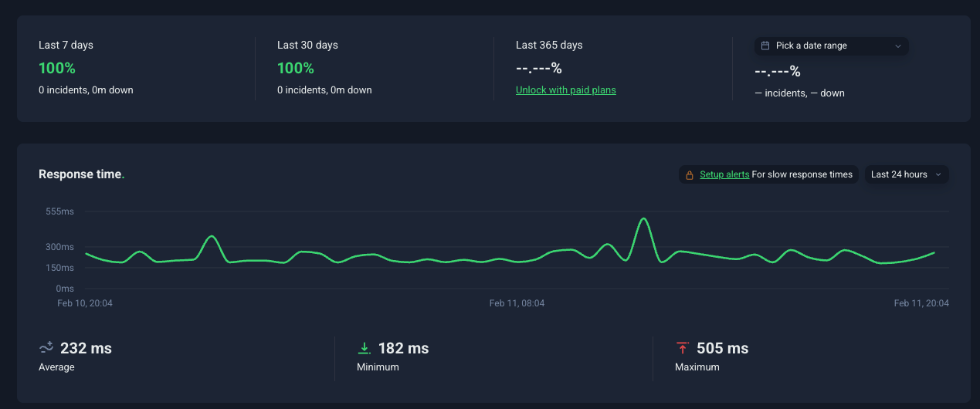Click the Response time heading

tap(80, 174)
